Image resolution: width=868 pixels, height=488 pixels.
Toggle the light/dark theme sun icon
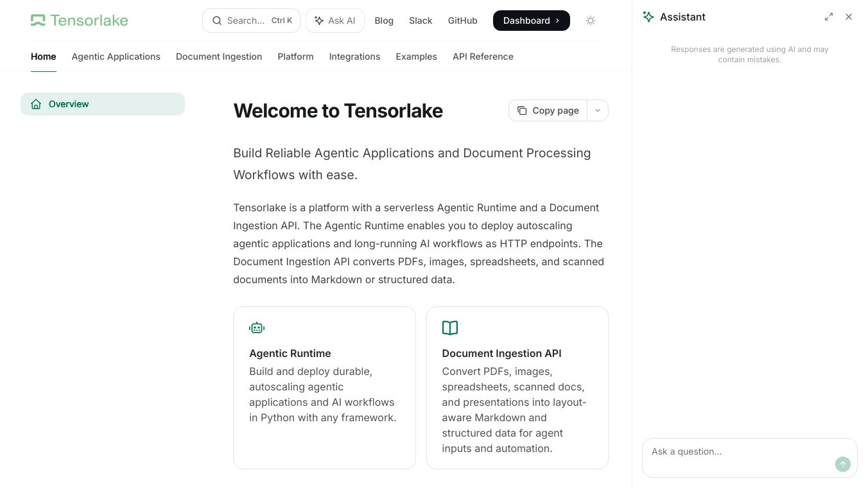click(590, 21)
